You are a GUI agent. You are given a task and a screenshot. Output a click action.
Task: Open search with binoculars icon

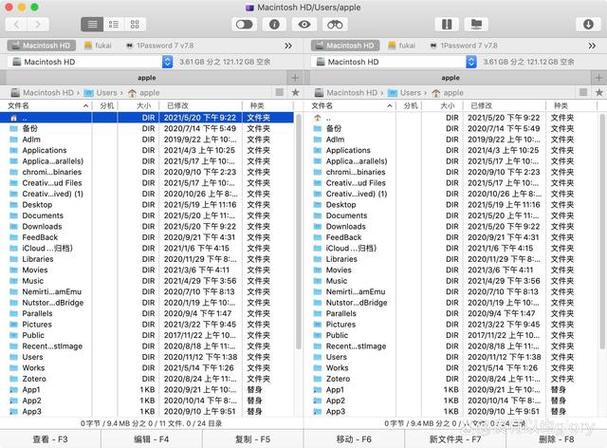click(x=335, y=24)
